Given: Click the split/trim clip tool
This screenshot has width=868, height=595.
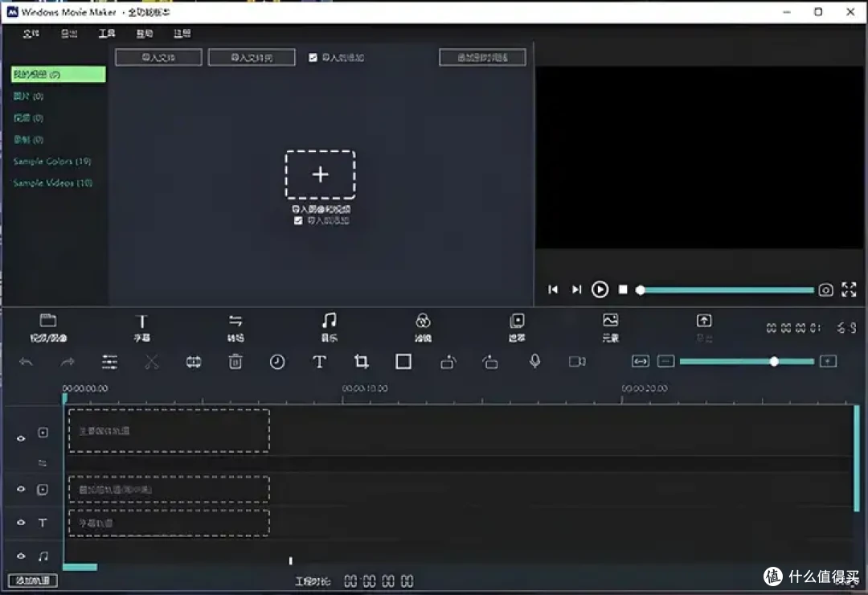Looking at the screenshot, I should [193, 362].
